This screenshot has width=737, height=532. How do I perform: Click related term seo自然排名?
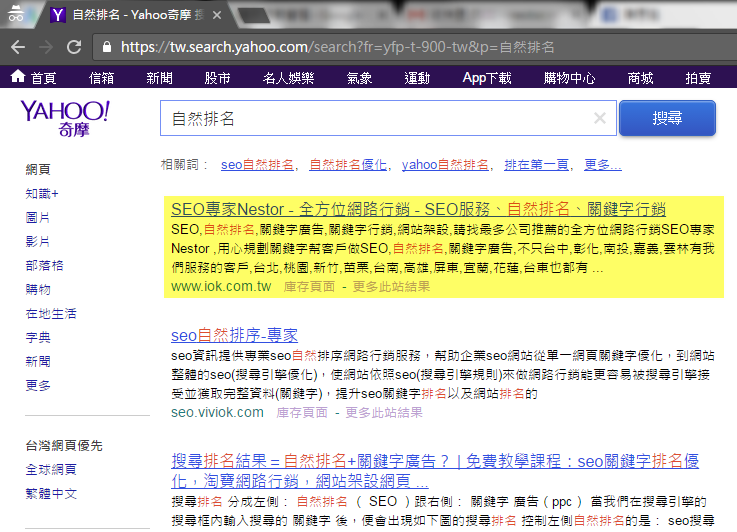257,164
